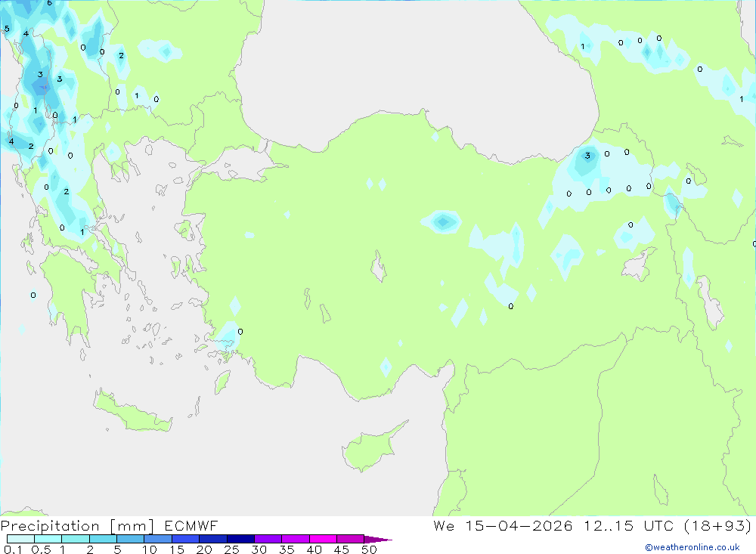Choose the 20–25 mm legend swatch
Viewport: 756px width, 554px height.
click(212, 539)
